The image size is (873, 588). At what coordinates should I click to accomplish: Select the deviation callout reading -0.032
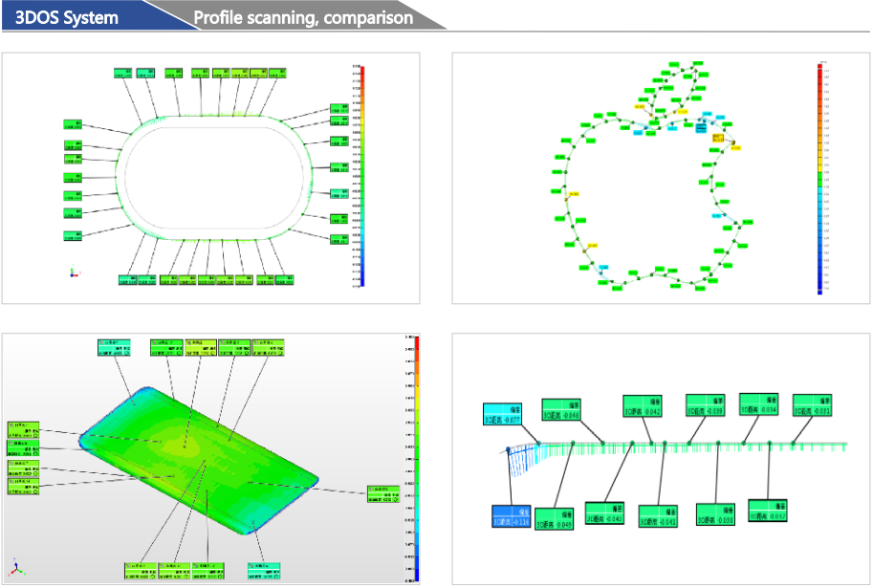(x=768, y=511)
